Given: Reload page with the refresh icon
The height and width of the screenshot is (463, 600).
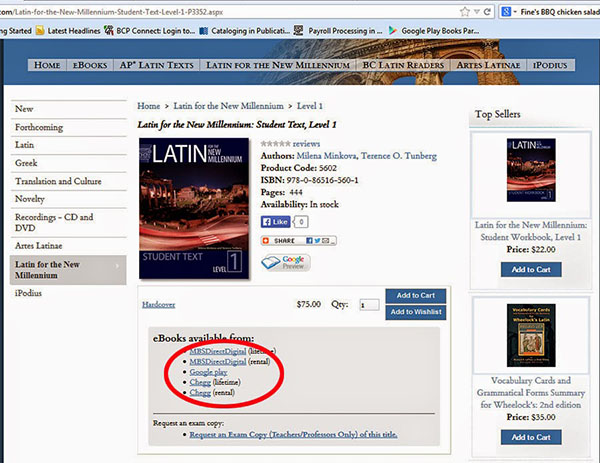Looking at the screenshot, I should [x=487, y=12].
